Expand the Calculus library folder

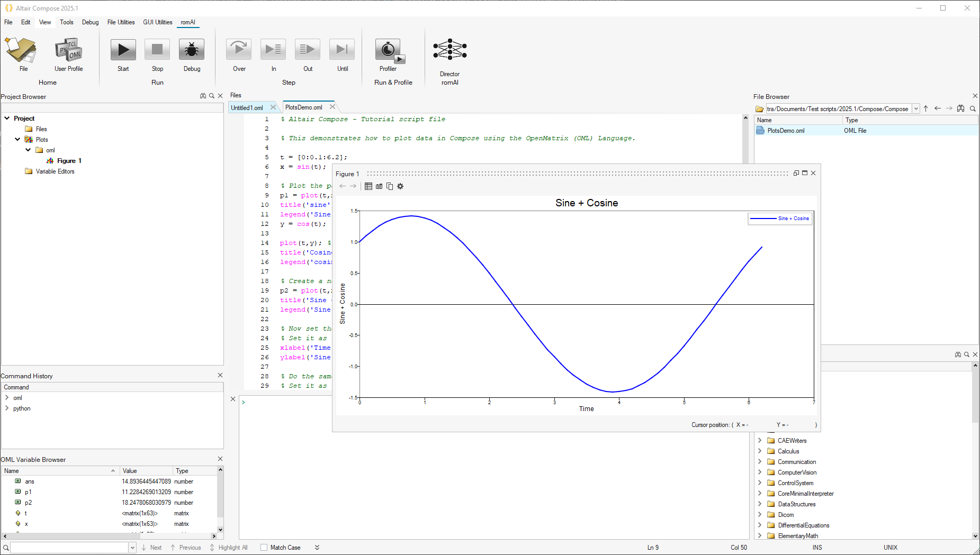click(760, 451)
